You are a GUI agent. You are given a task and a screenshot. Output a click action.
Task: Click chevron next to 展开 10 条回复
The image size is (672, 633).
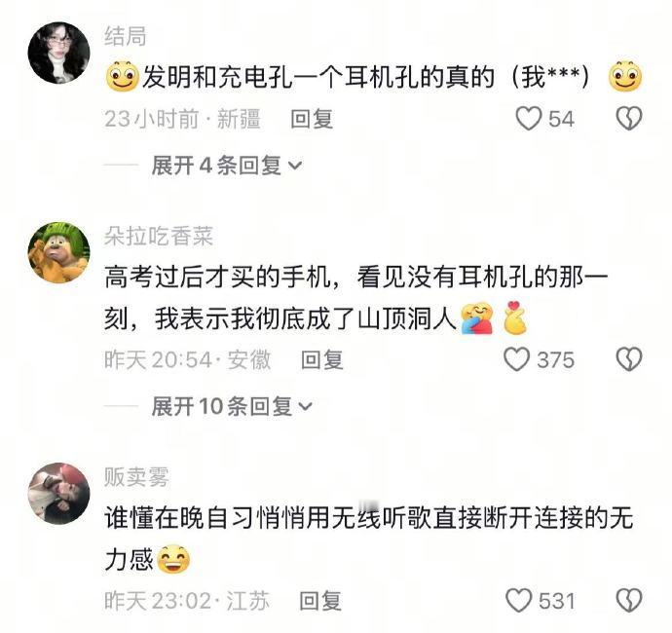pos(306,406)
